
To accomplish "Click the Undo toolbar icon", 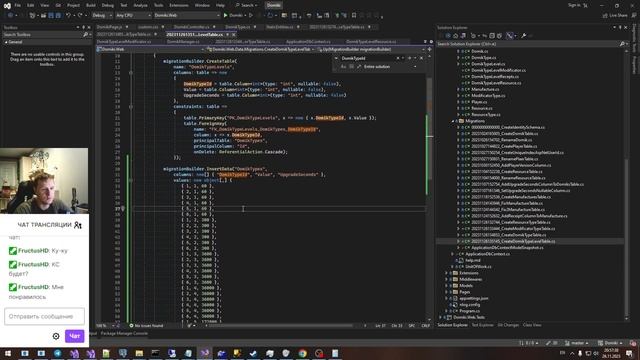I will pyautogui.click(x=68, y=16).
